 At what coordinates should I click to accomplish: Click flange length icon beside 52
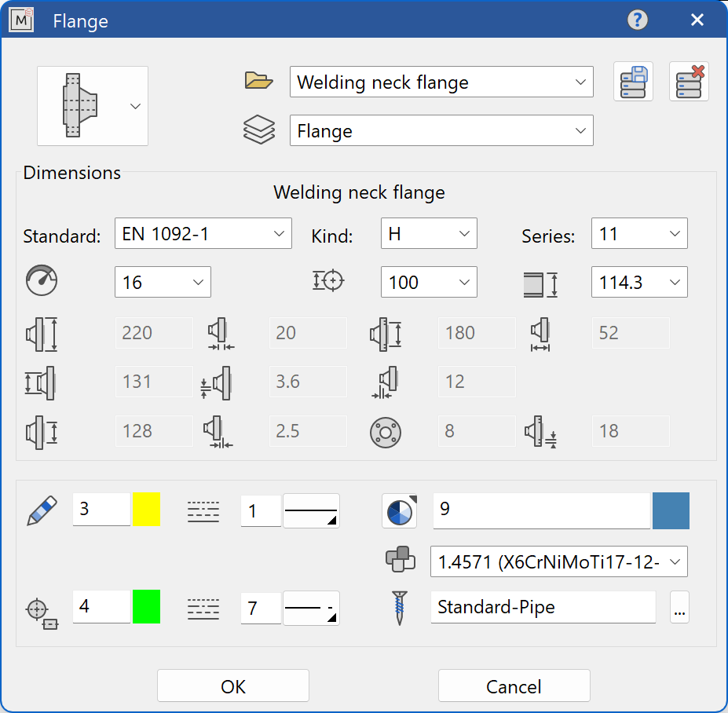(x=540, y=335)
